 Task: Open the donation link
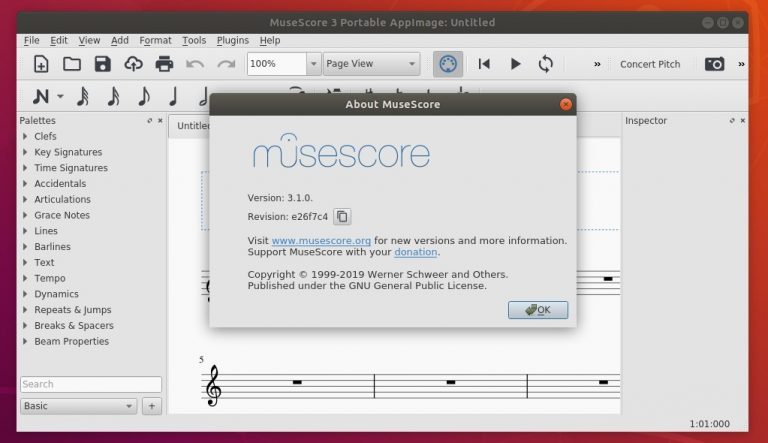click(415, 252)
